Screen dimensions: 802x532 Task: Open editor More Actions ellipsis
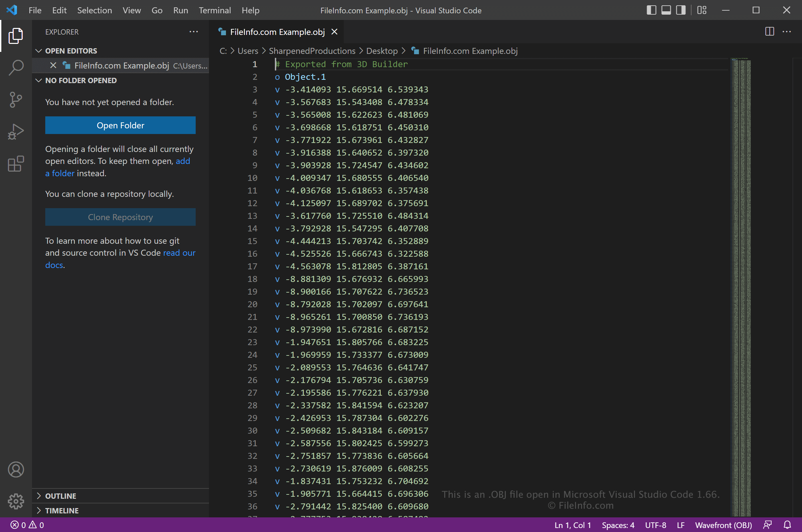[x=787, y=32]
